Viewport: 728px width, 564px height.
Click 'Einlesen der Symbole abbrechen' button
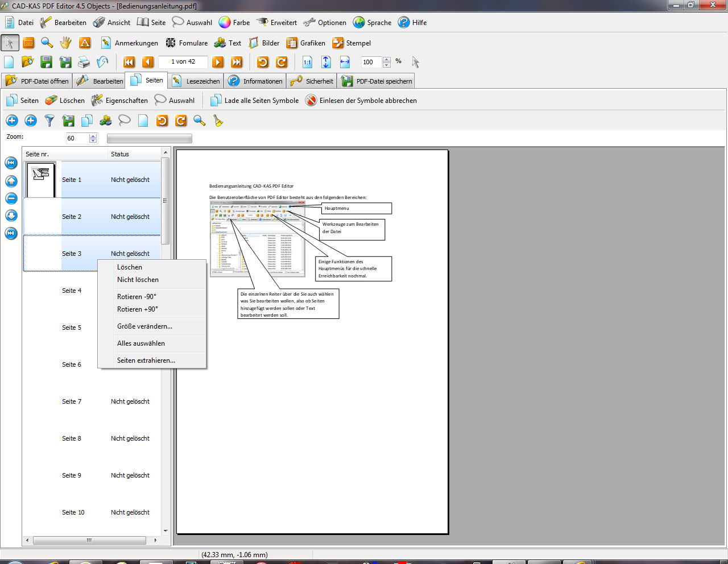pos(361,101)
